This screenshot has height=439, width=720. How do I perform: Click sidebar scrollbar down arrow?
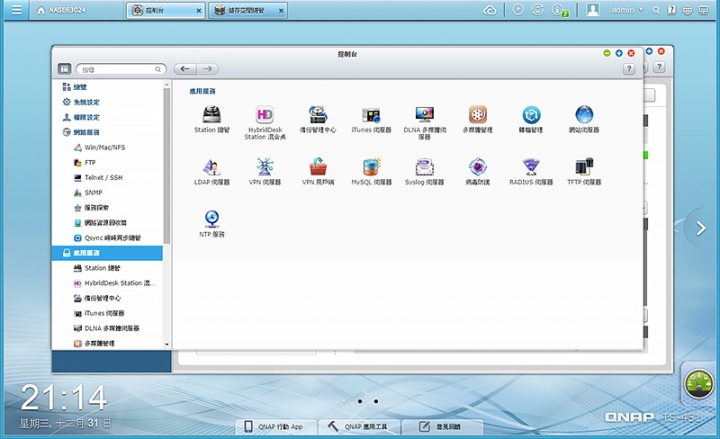click(x=167, y=344)
